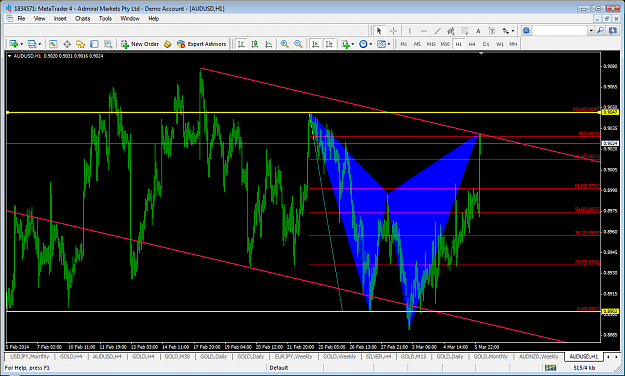
Task: Click inside the toolbar search field
Action: 560,31
